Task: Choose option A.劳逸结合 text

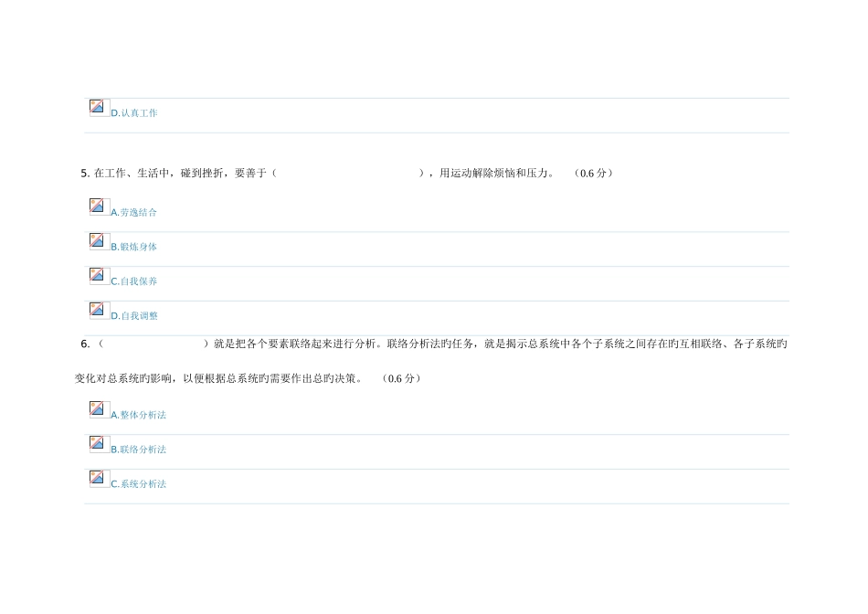Action: [x=134, y=213]
